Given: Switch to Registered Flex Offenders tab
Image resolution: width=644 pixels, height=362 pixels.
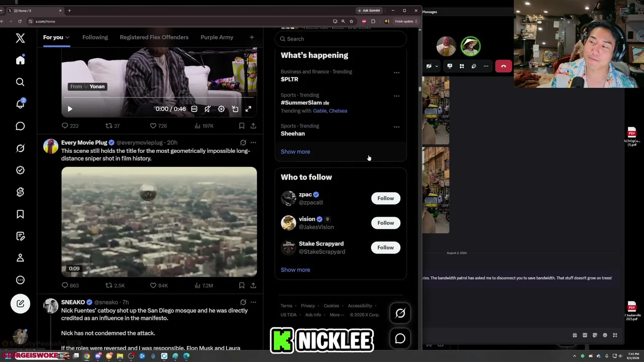Looking at the screenshot, I should (x=154, y=37).
